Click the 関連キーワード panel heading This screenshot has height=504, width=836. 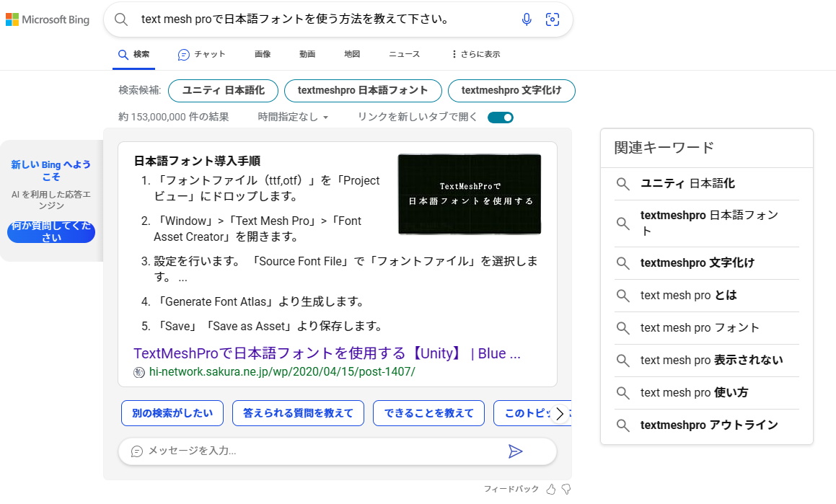tap(664, 148)
